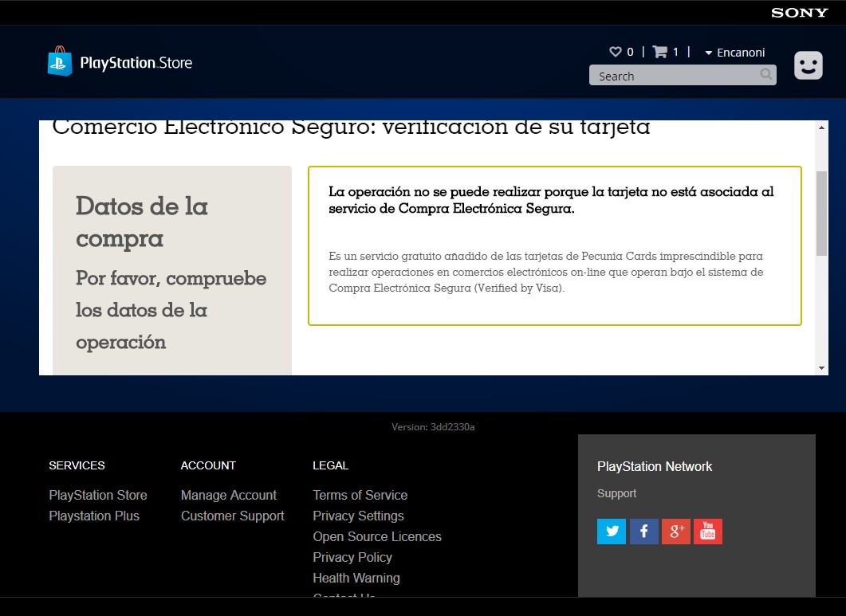Image resolution: width=846 pixels, height=616 pixels.
Task: Open the Privacy Policy link
Action: [x=352, y=557]
